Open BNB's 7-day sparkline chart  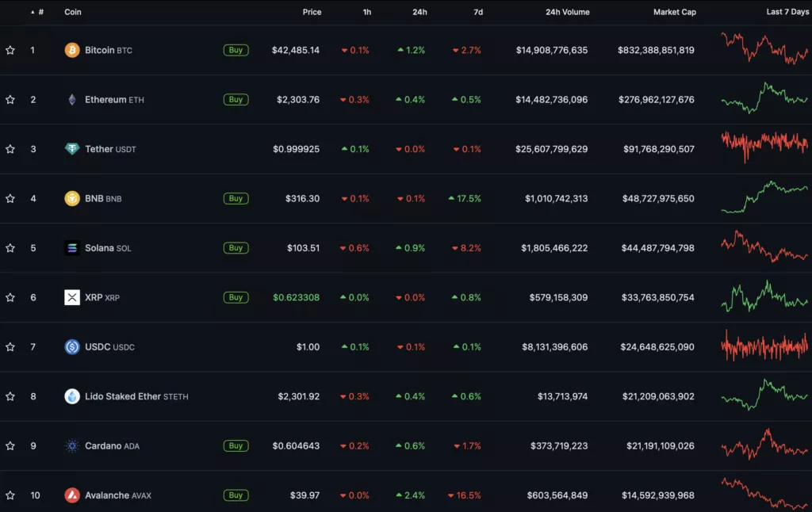764,197
